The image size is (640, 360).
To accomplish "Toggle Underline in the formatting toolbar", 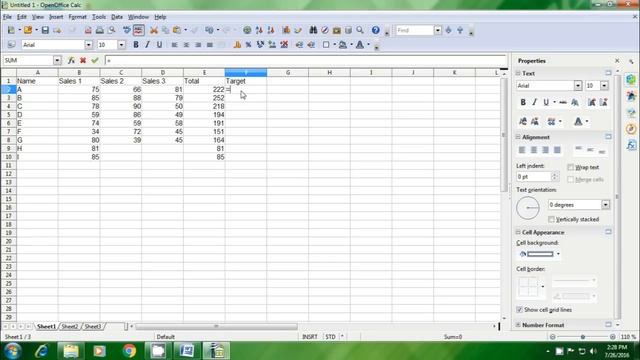I will [159, 44].
